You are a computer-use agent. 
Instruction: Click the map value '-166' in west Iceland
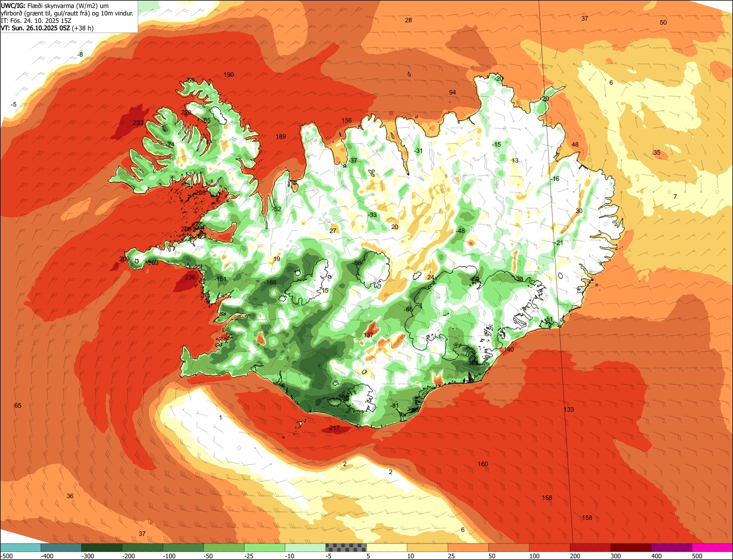(x=271, y=283)
